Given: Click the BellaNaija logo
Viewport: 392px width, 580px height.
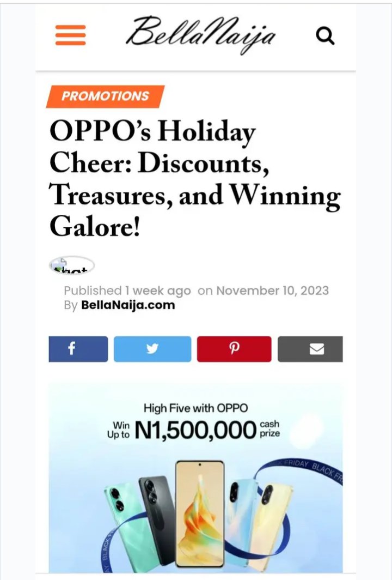Looking at the screenshot, I should (200, 35).
